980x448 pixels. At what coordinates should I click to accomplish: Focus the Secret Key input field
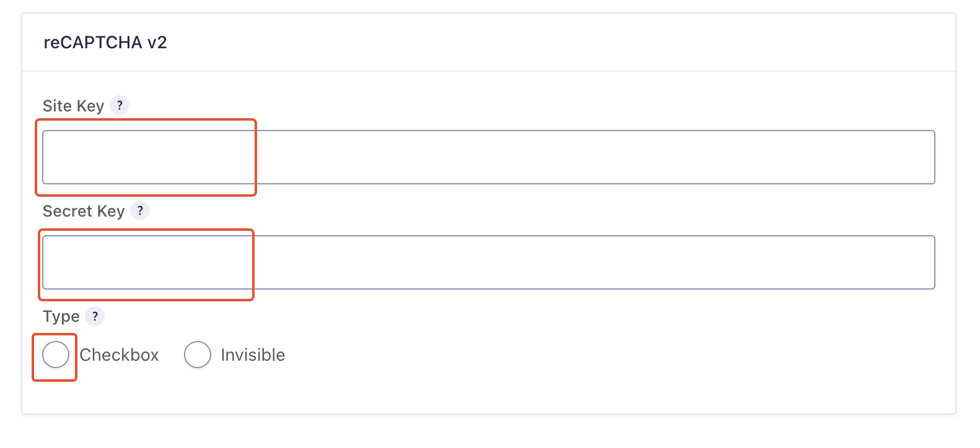488,262
